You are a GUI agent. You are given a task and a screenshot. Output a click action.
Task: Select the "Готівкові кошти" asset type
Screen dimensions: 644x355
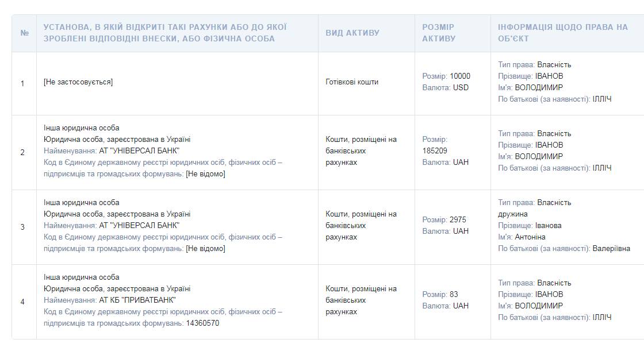point(352,82)
